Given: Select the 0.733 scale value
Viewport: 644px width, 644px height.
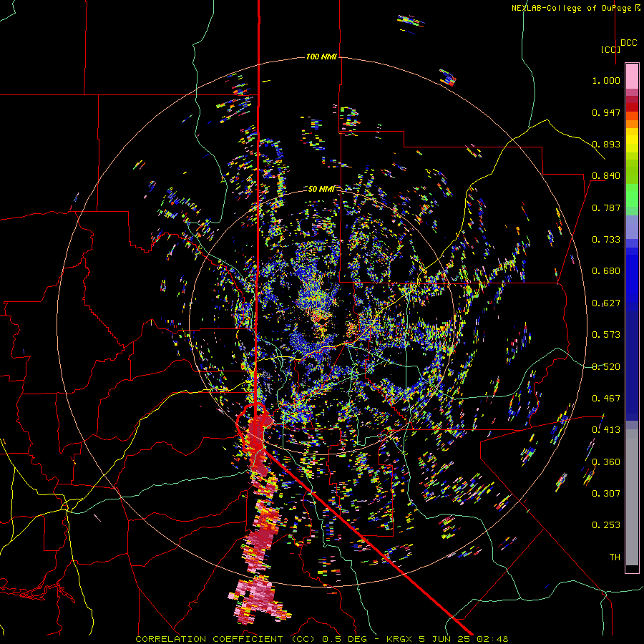Looking at the screenshot, I should [606, 240].
